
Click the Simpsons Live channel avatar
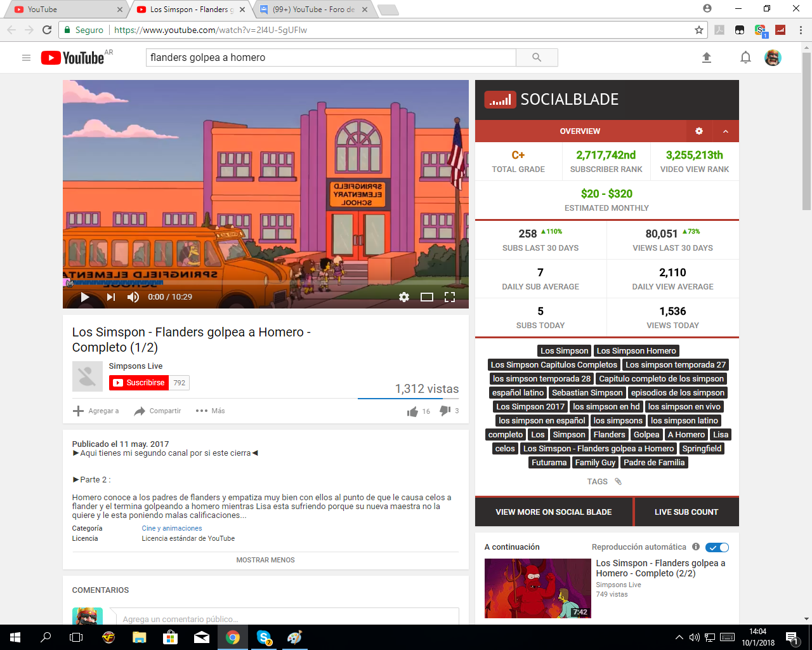tap(88, 376)
